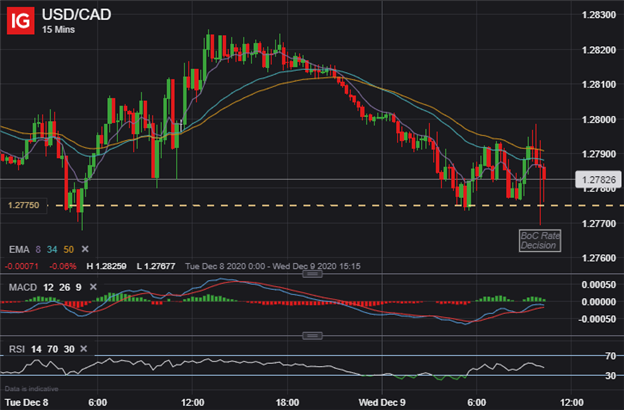
Task: Select the EMA 8 period value
Action: pos(38,250)
